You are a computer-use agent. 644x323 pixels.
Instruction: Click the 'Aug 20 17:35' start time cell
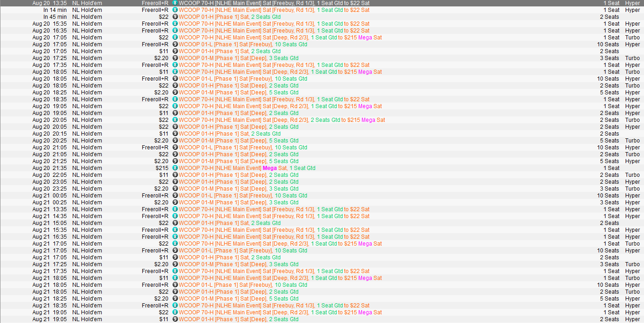[49, 65]
